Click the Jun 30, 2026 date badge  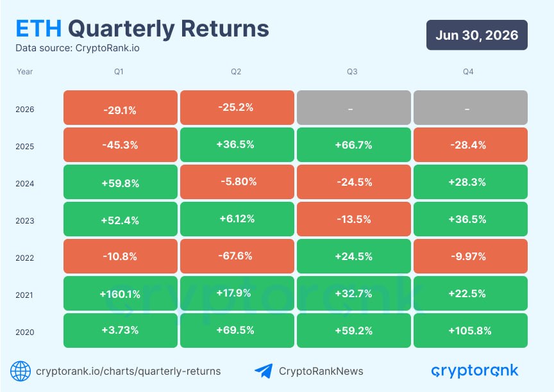tap(476, 35)
